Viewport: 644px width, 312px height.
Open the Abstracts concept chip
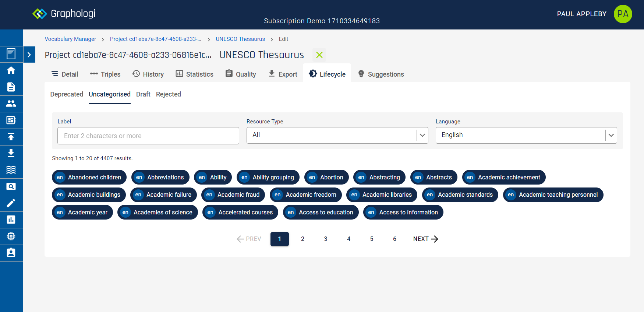434,177
